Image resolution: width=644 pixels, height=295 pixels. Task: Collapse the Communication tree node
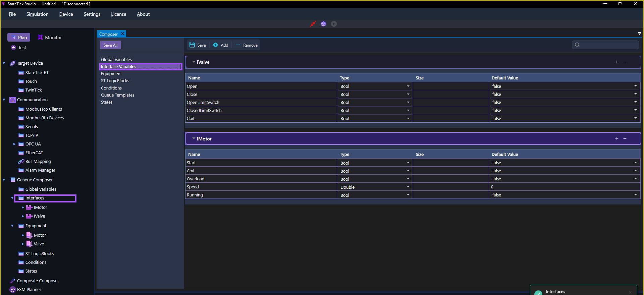click(4, 100)
